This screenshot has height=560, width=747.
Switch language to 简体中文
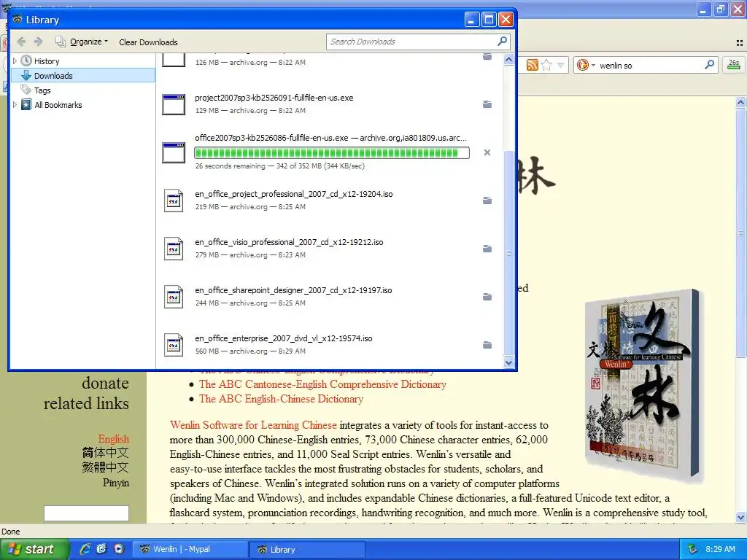(x=105, y=453)
